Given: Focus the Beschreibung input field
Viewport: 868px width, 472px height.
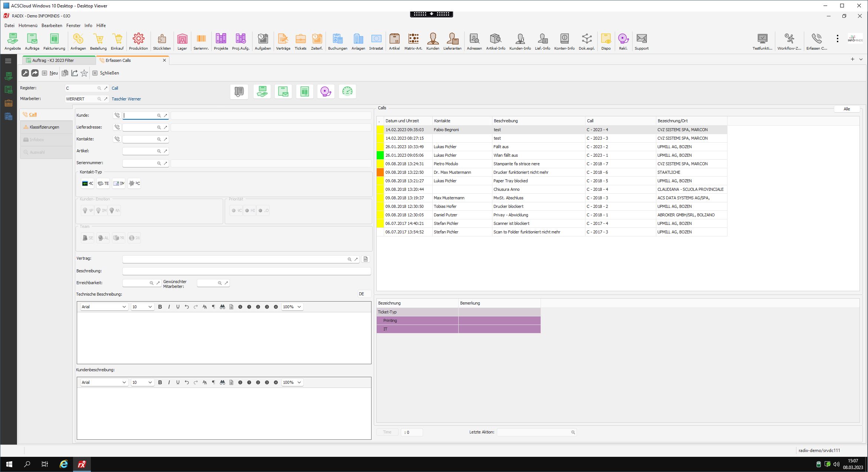Looking at the screenshot, I should click(x=247, y=271).
